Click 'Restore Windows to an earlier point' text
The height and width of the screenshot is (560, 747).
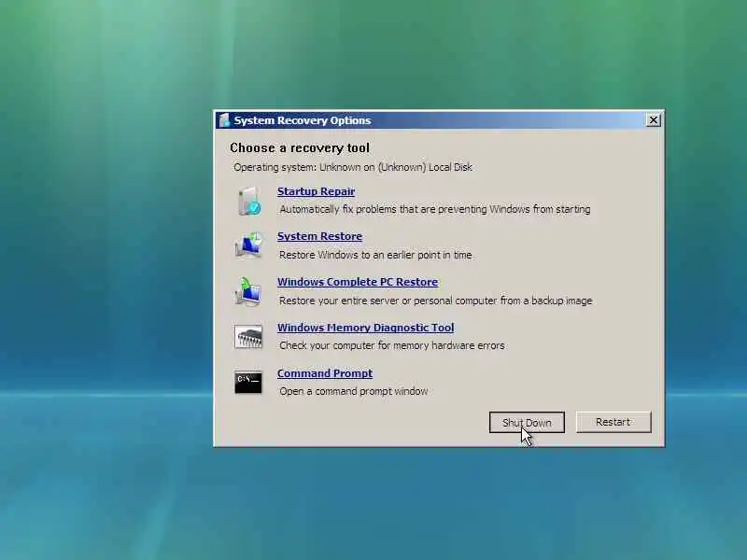tap(375, 255)
